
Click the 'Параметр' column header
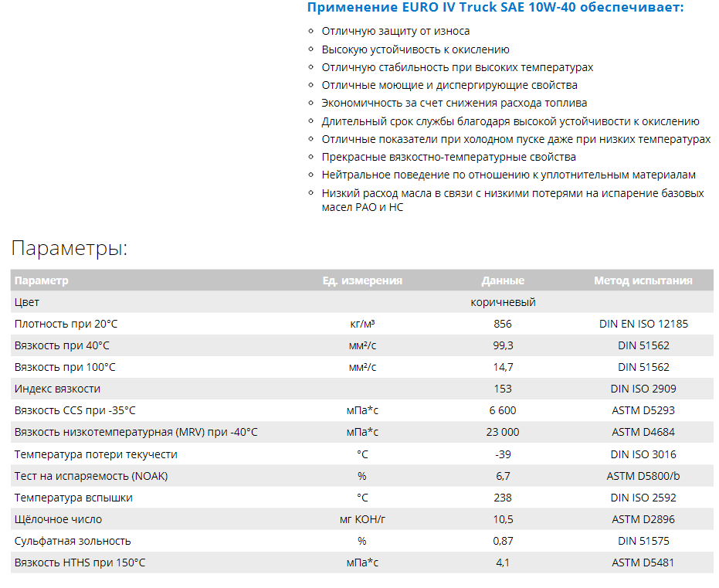click(x=41, y=280)
